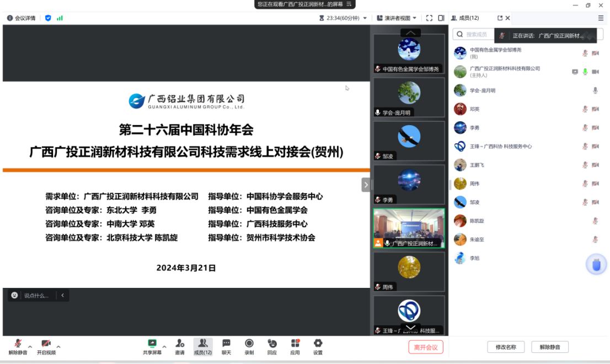Check the green network signal bars icon
610x364 pixels.
(x=60, y=18)
